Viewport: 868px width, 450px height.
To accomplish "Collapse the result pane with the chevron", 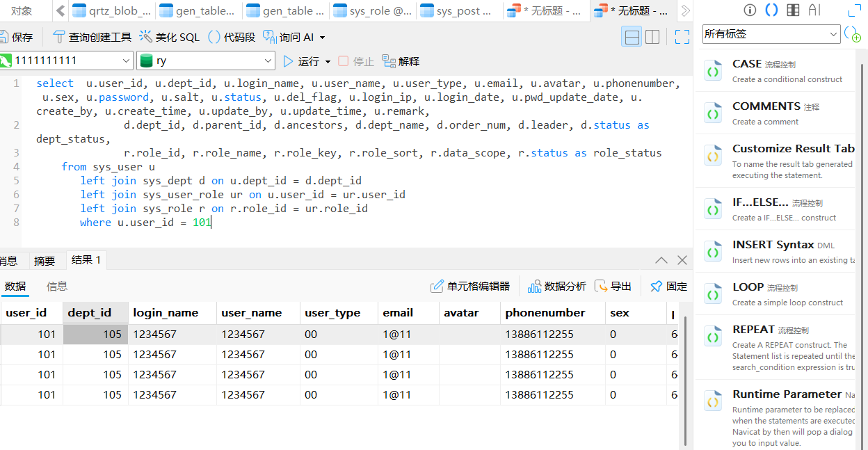I will click(x=661, y=260).
